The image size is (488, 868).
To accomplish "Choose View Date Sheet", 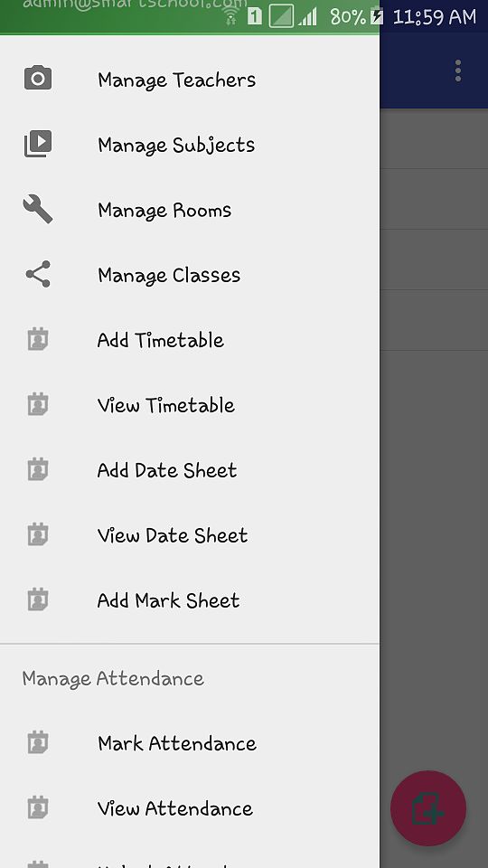I will click(x=190, y=535).
